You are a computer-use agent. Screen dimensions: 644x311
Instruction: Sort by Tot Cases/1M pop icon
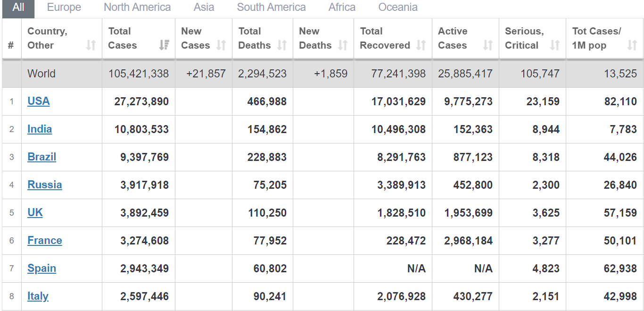point(632,45)
